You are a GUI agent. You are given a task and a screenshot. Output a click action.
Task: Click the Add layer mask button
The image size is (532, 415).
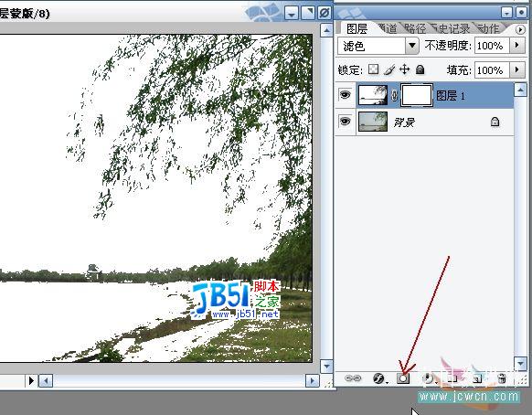(x=403, y=378)
